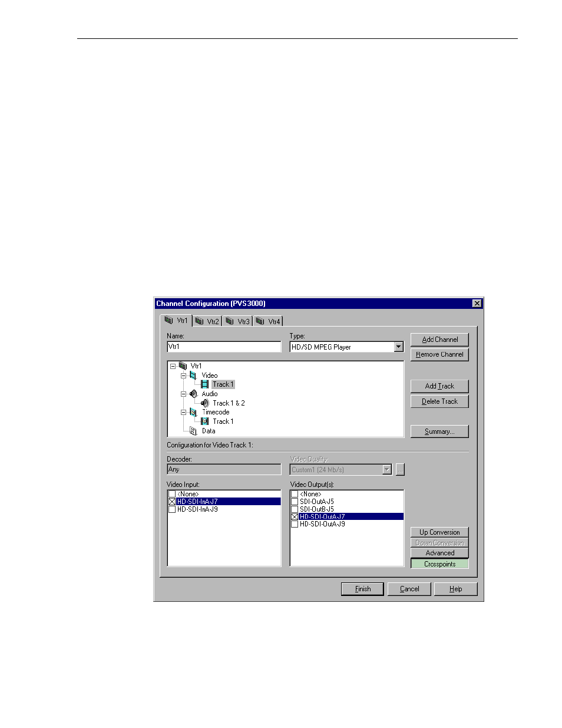Collapse the Video tree branch
This screenshot has height=728, width=562.
pyautogui.click(x=183, y=375)
